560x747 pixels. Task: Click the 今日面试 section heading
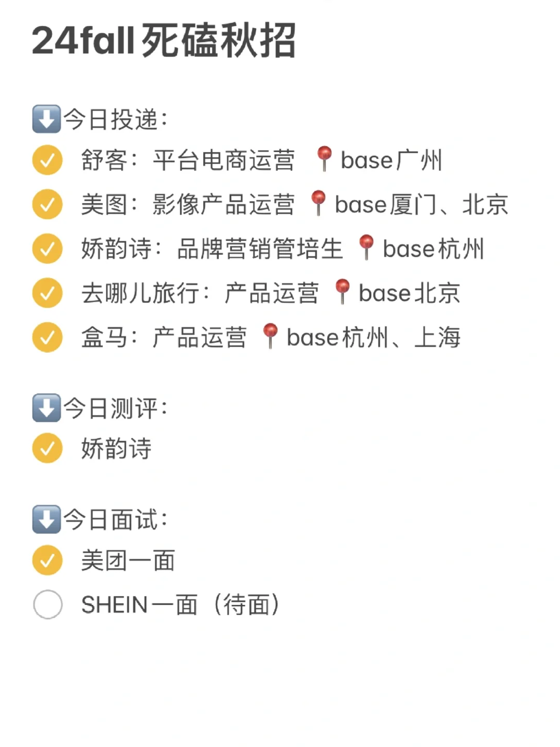click(115, 519)
